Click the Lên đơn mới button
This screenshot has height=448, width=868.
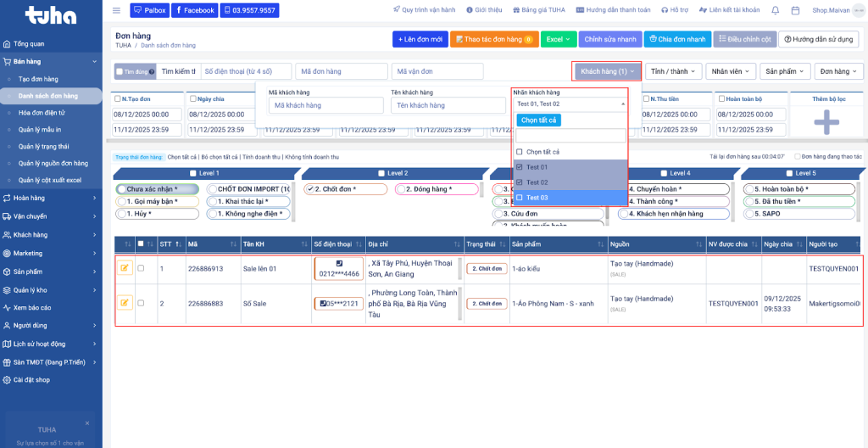[420, 39]
